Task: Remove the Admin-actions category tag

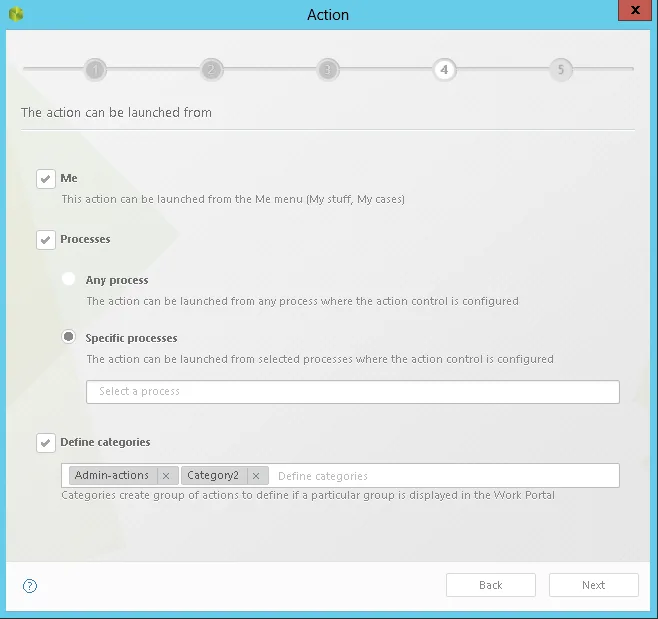Action: (166, 476)
